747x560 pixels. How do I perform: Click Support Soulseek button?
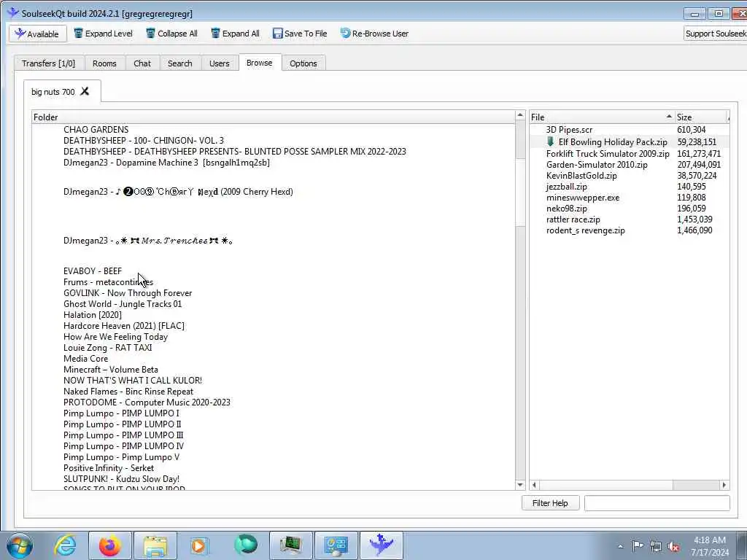(716, 34)
